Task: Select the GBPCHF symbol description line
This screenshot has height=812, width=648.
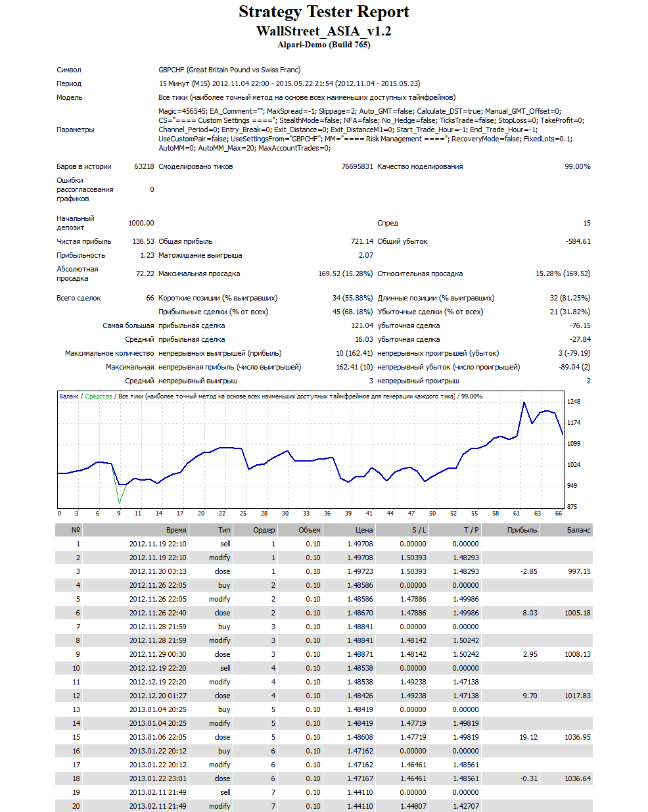Action: (229, 70)
